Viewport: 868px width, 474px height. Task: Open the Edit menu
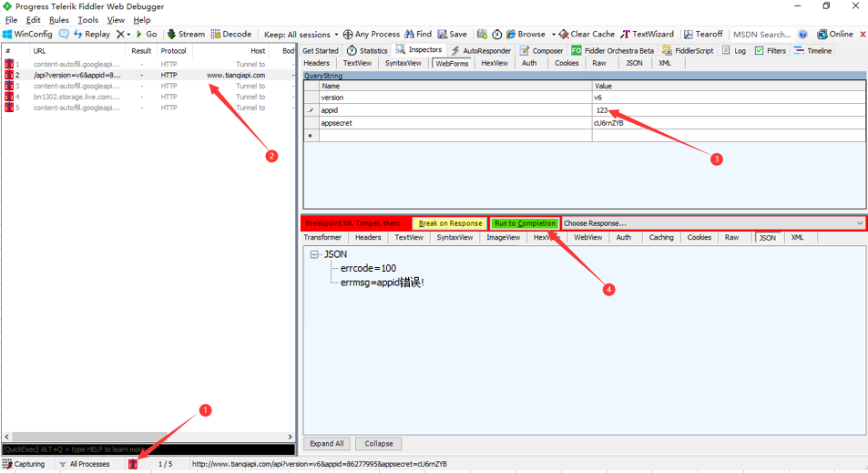pyautogui.click(x=33, y=20)
